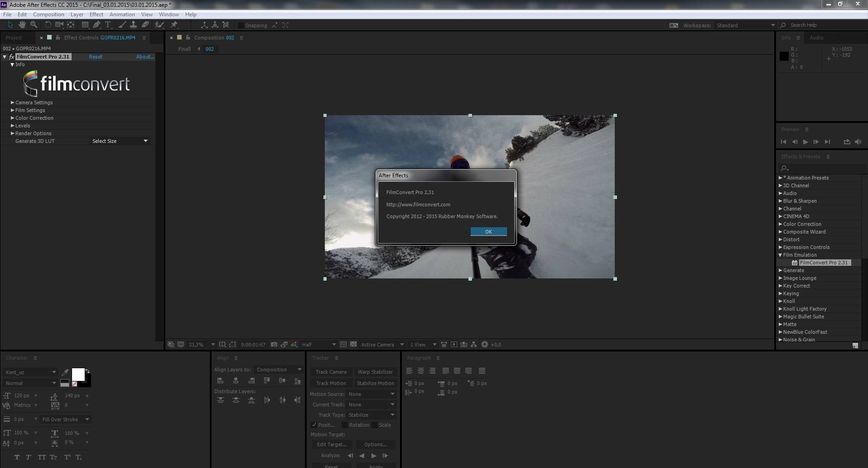
Task: Select the Horizontal Type tool
Action: [x=108, y=25]
